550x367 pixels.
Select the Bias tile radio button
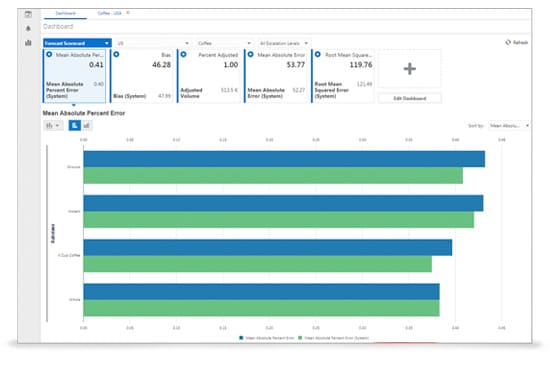[116, 55]
